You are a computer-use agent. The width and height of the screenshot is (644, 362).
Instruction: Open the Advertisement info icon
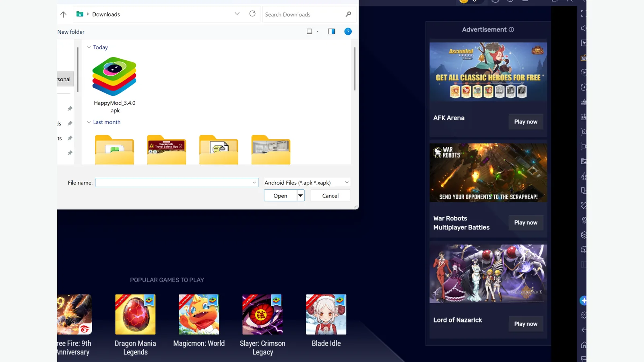tap(511, 29)
